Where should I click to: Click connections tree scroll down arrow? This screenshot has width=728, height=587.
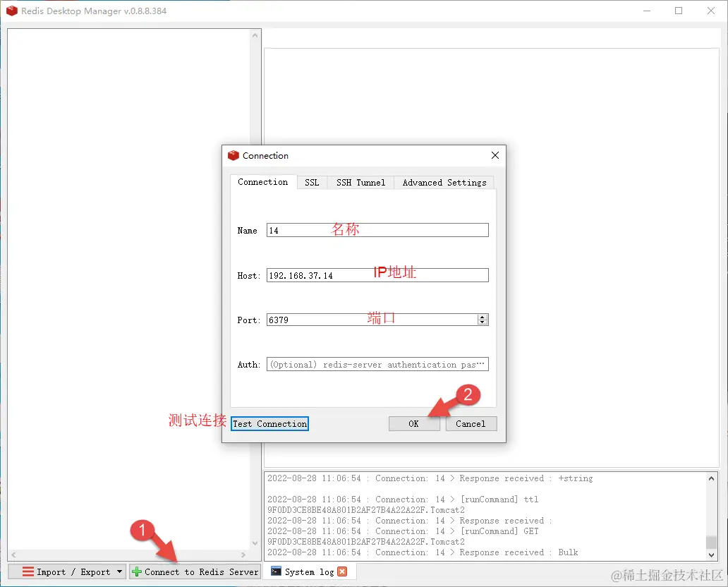tap(255, 543)
